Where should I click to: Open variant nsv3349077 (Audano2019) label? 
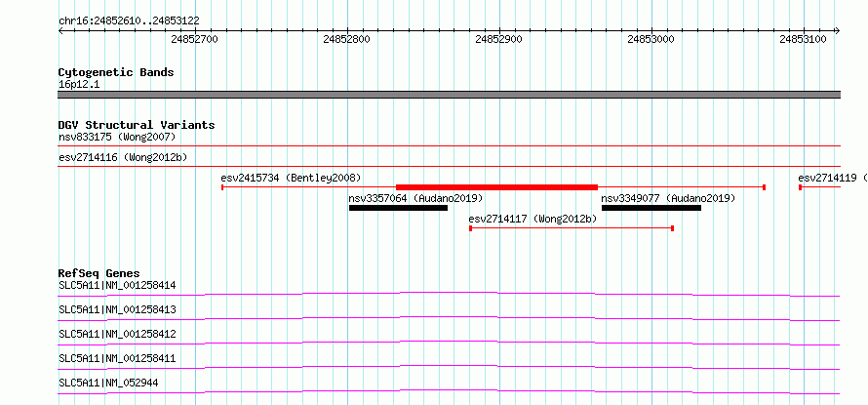[668, 198]
